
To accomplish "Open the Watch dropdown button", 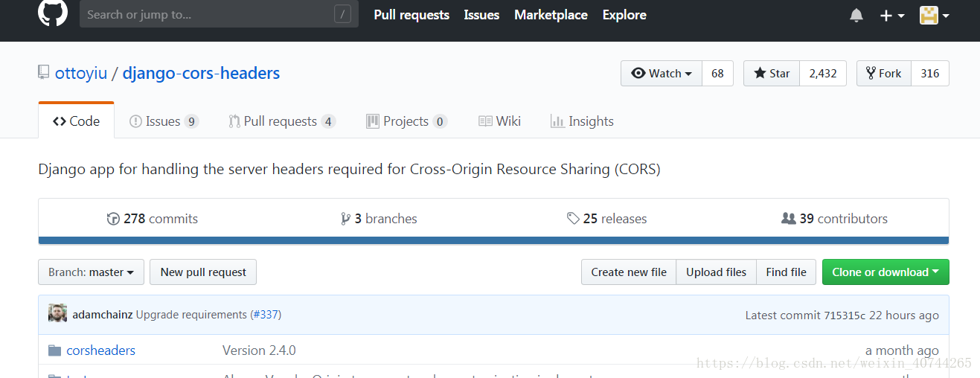I will coord(662,73).
